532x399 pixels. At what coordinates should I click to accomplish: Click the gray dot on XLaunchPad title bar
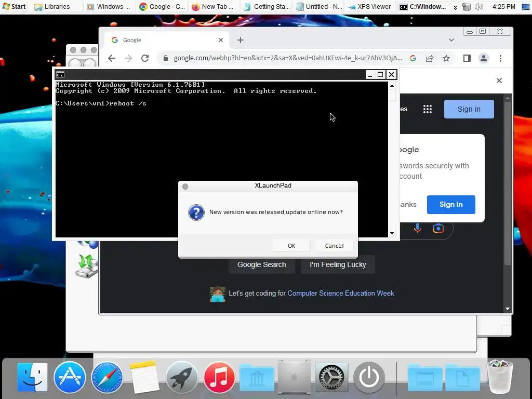tap(185, 187)
